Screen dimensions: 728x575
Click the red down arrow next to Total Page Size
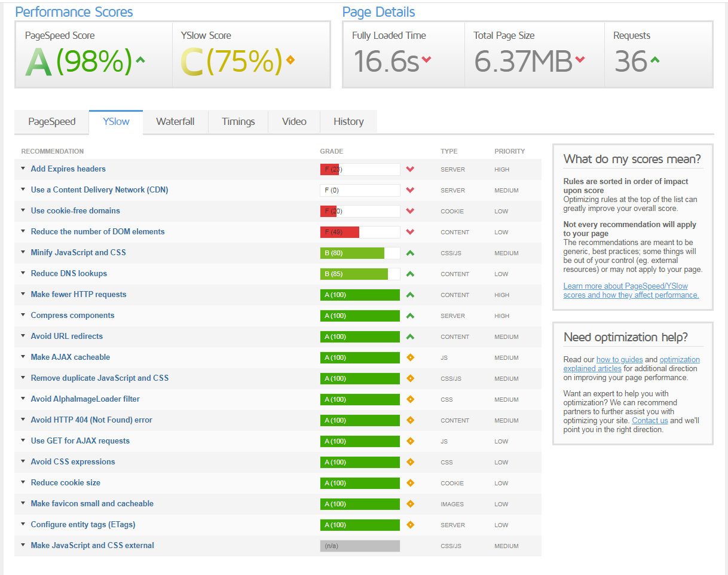580,59
